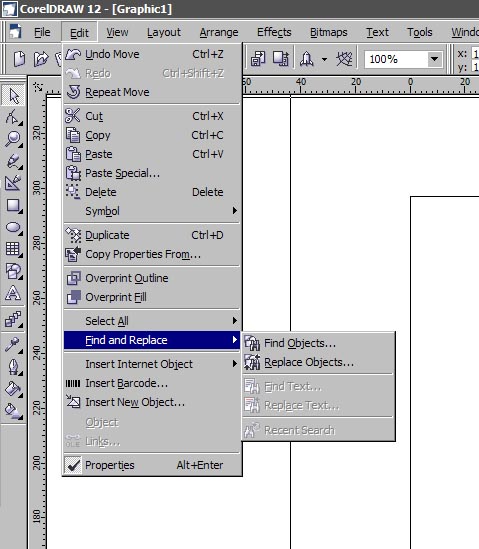Click the New document toolbar icon
This screenshot has width=479, height=549.
click(x=19, y=58)
